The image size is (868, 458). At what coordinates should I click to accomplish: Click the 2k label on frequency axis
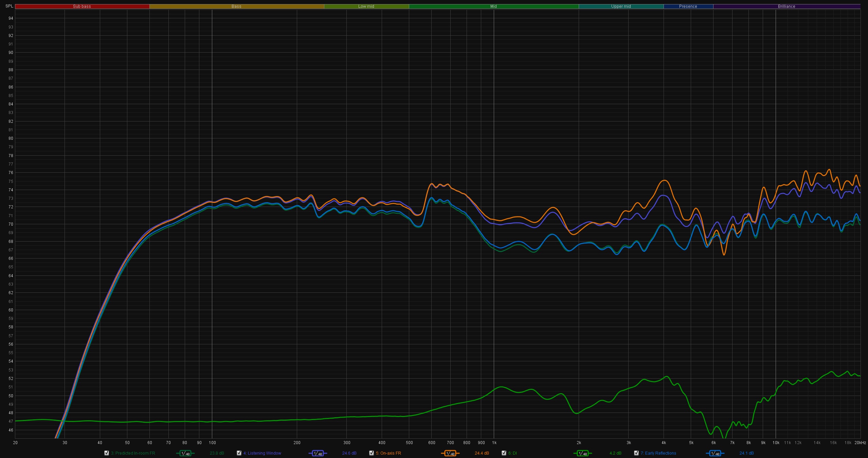pos(579,443)
